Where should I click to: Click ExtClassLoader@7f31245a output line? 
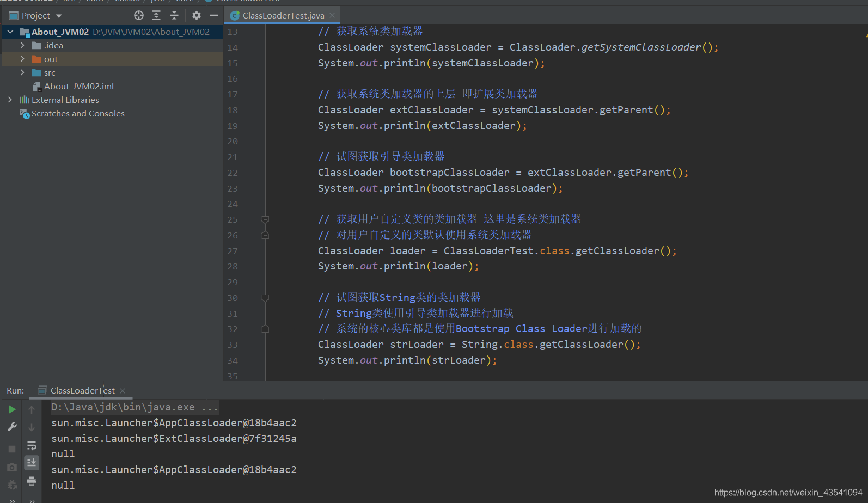click(174, 438)
